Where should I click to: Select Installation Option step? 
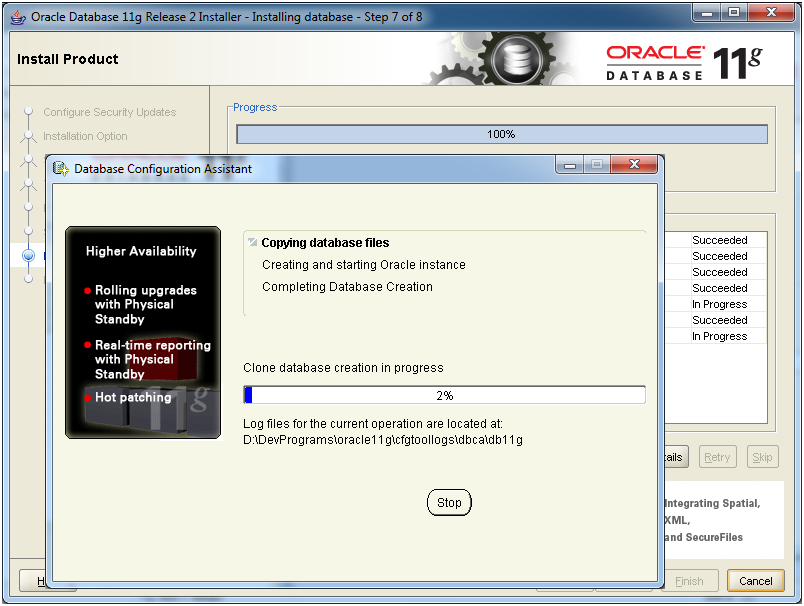85,136
